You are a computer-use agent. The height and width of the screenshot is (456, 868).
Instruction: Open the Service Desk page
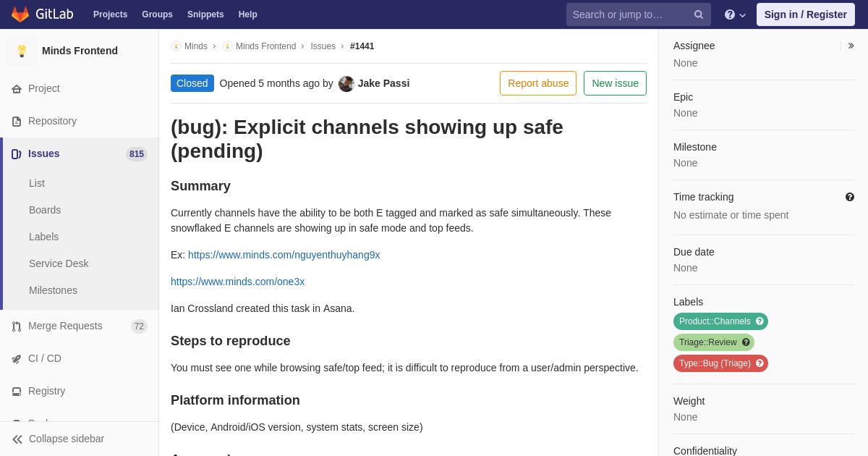59,263
